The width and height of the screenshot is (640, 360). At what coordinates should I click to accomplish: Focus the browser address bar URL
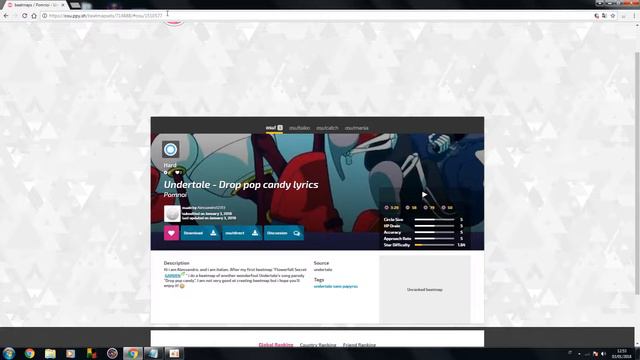coord(105,16)
